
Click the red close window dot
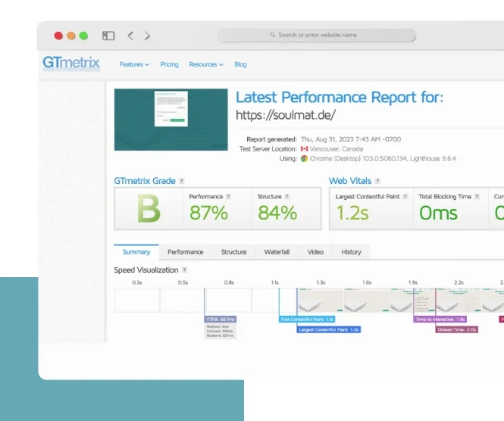tap(58, 36)
